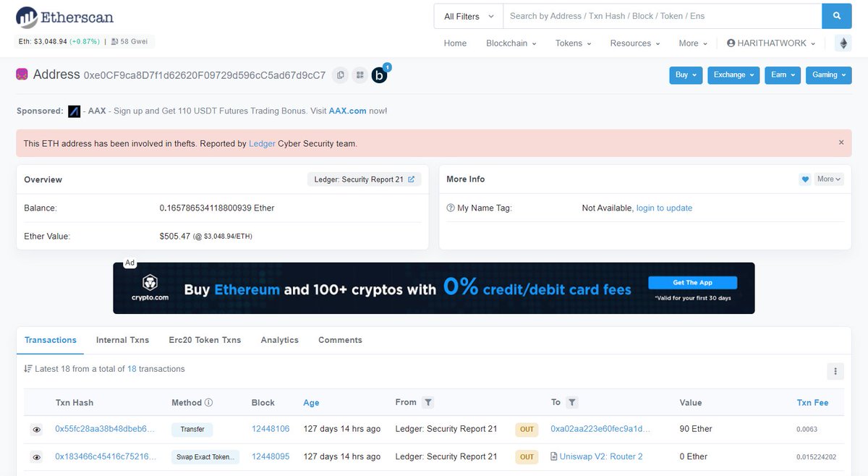Open the Buy dropdown button
This screenshot has width=868, height=476.
click(686, 75)
